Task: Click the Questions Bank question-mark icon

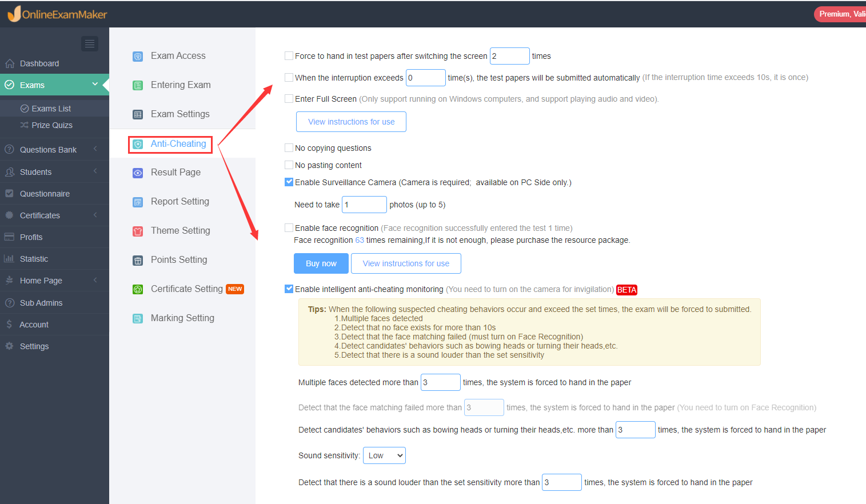Action: pos(10,150)
